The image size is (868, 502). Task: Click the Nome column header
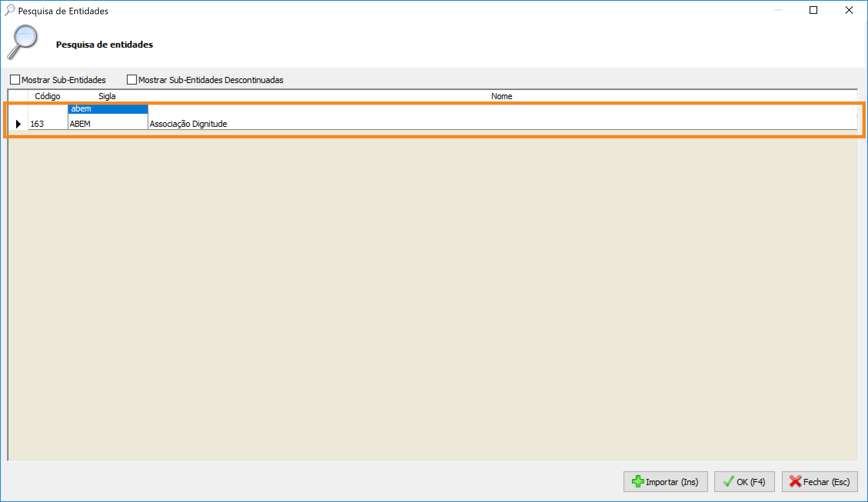coord(502,96)
